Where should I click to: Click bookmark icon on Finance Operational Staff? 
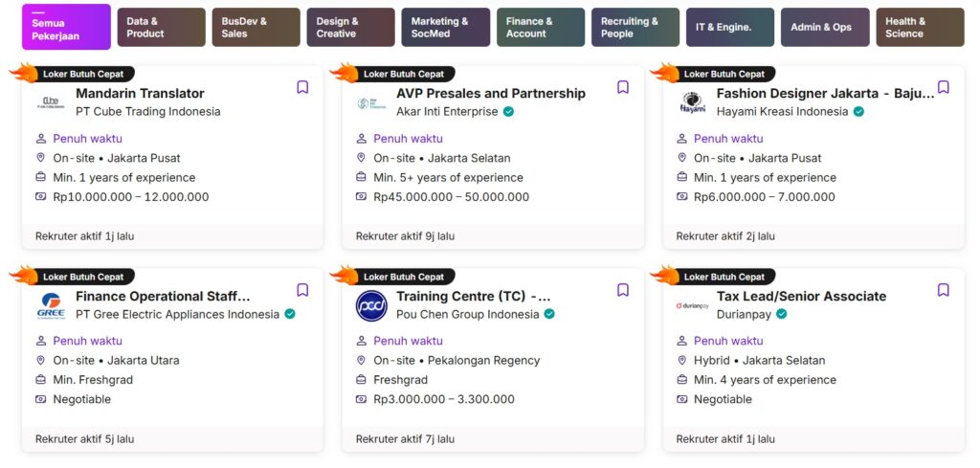pos(302,290)
